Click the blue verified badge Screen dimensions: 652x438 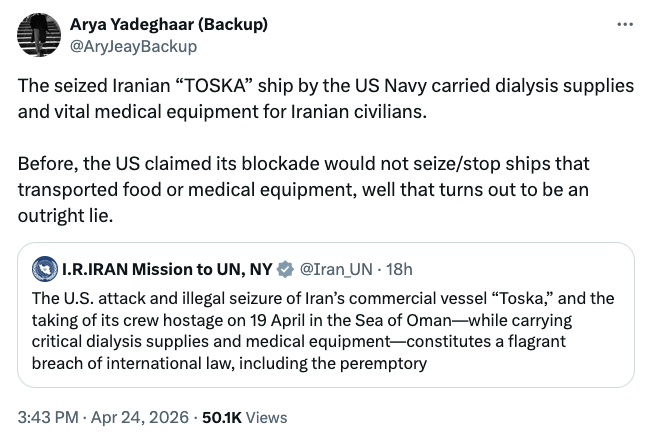pos(285,269)
